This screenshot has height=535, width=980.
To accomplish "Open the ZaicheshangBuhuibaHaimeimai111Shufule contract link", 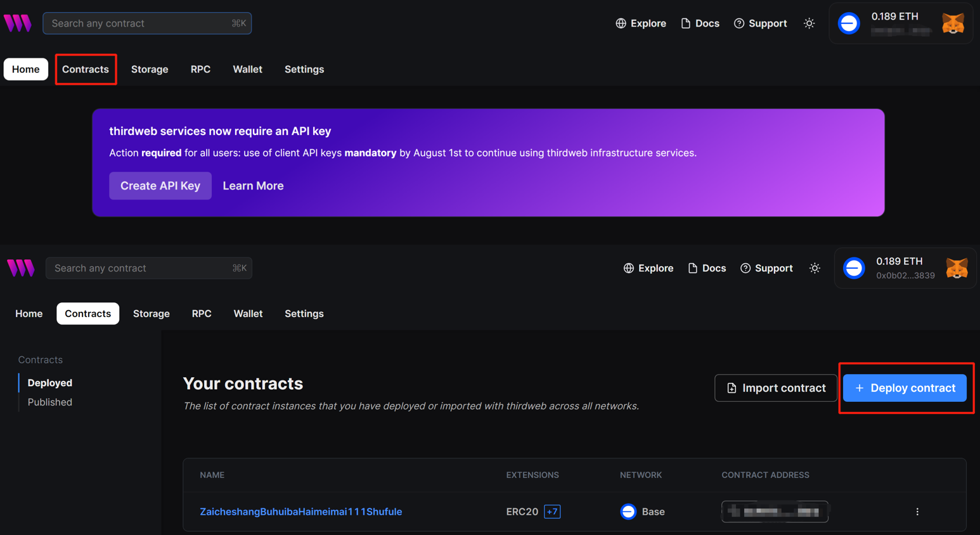I will pyautogui.click(x=300, y=512).
